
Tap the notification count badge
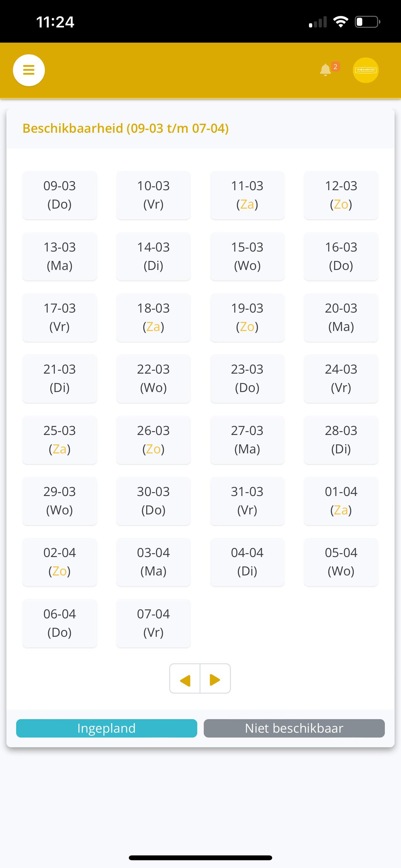pos(335,67)
